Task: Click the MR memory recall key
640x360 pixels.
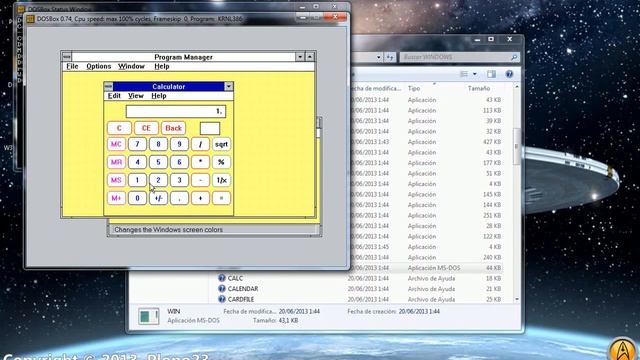Action: pos(116,162)
